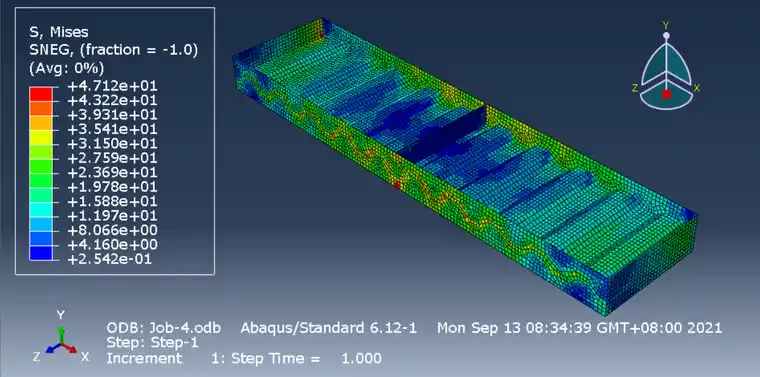Click legend value +1.978e+01
The image size is (760, 377).
(112, 187)
